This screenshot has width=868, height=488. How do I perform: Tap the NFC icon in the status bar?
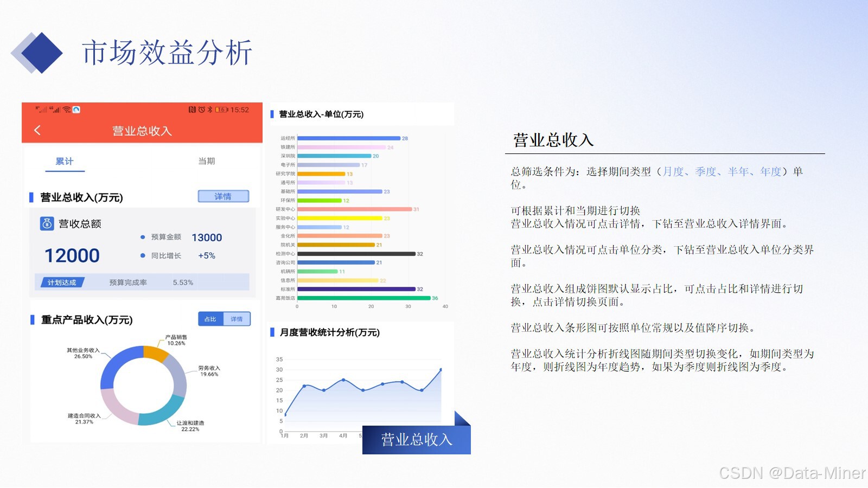[192, 110]
